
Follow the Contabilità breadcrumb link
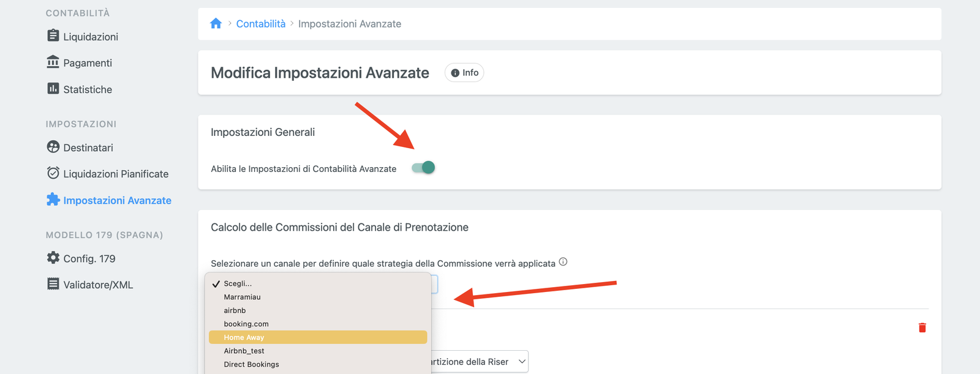pos(261,24)
